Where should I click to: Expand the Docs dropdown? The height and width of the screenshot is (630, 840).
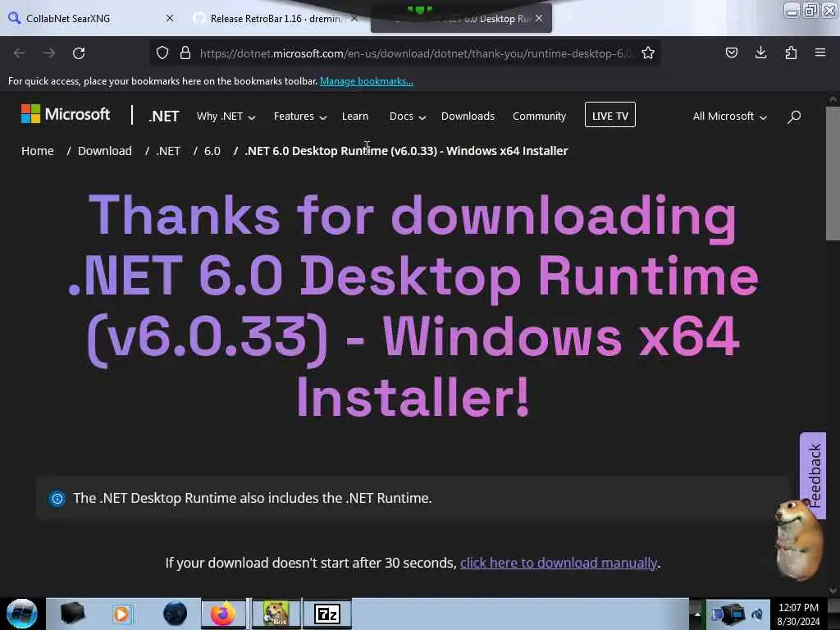(407, 116)
